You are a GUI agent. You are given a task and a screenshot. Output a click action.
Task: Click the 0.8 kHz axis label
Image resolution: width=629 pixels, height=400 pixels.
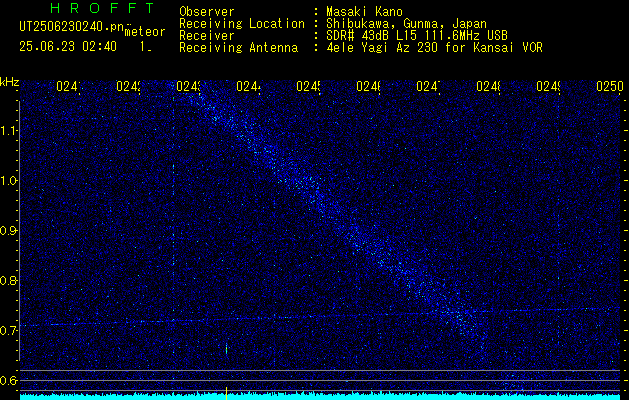pos(9,280)
